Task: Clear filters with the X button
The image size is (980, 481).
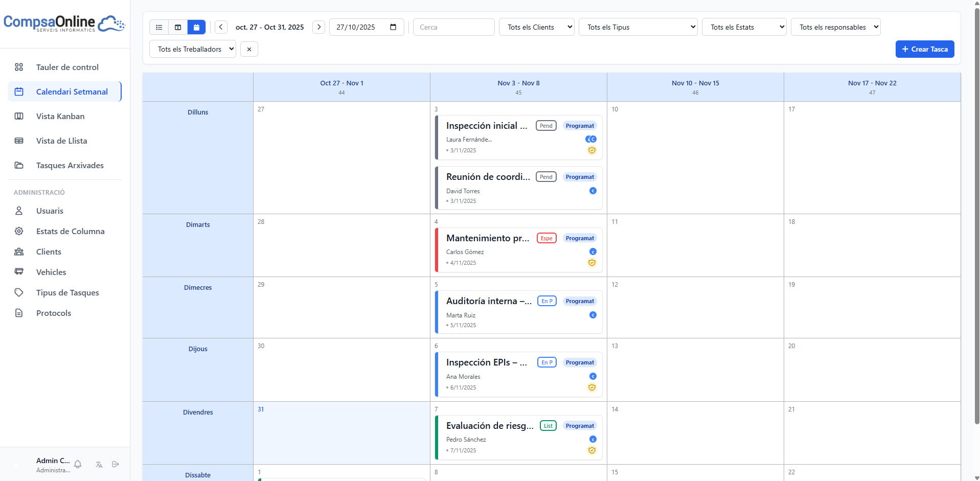Action: tap(249, 49)
